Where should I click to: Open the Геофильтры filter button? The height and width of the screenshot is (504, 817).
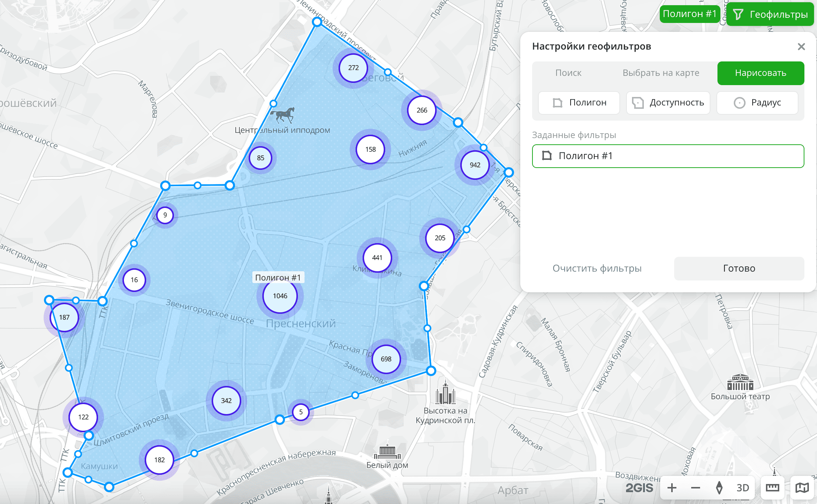[x=770, y=14]
